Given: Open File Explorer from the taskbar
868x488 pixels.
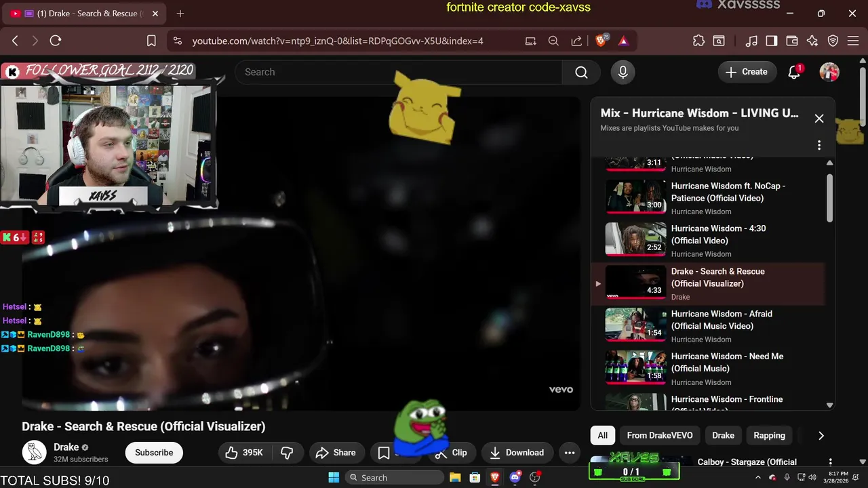Looking at the screenshot, I should [455, 477].
